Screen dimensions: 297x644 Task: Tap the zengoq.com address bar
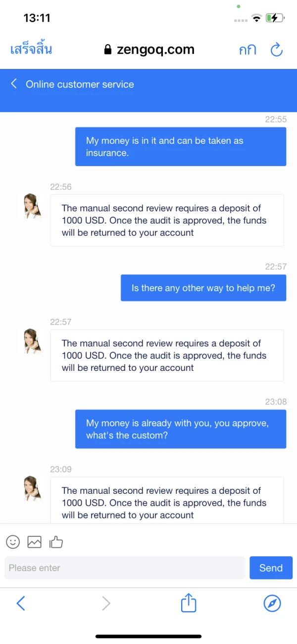155,50
